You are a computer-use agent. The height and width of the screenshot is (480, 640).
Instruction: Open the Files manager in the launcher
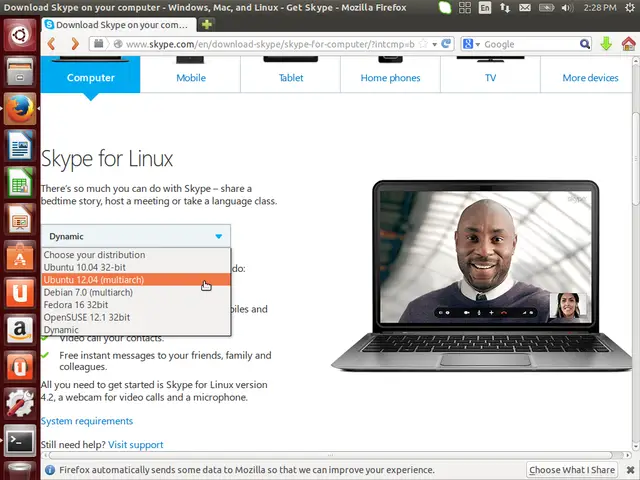tap(20, 72)
